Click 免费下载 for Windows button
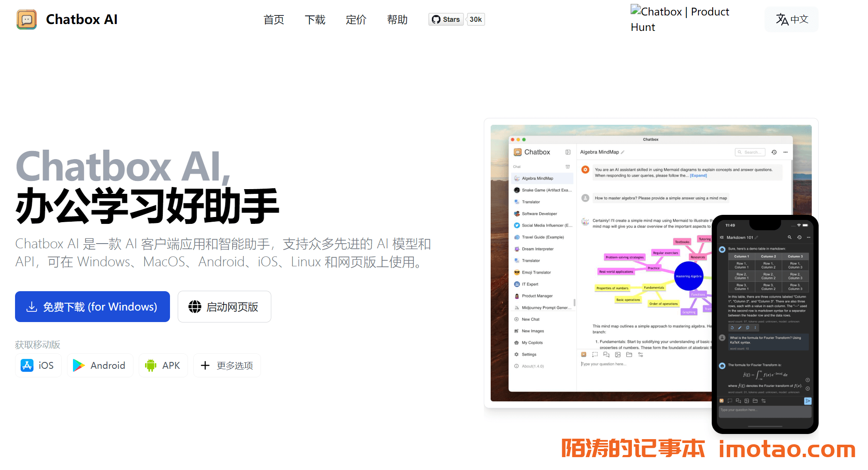 [92, 307]
